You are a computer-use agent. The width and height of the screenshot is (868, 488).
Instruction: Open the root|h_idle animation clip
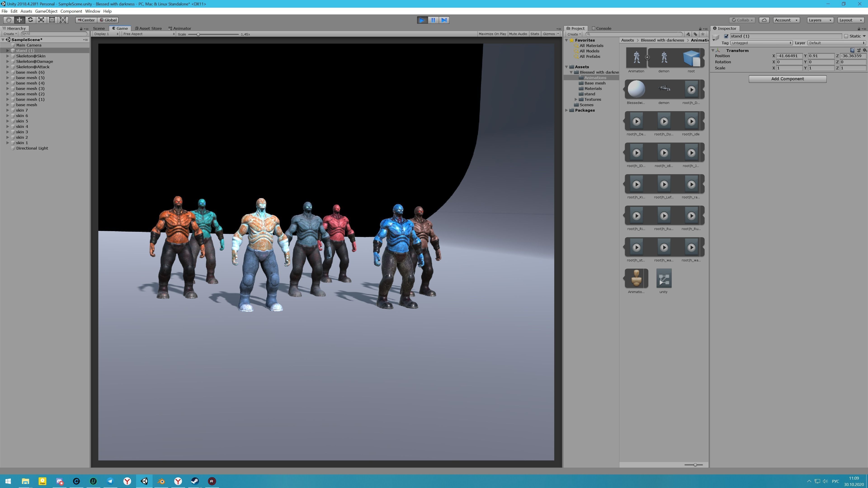pos(691,122)
